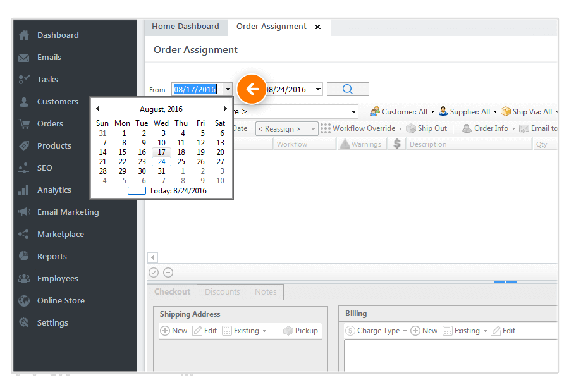Click the checkmark approve circle icon
Image resolution: width=569 pixels, height=392 pixels.
pos(154,273)
